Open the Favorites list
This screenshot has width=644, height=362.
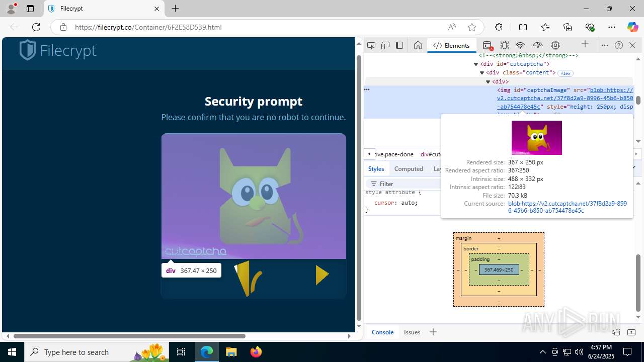[x=545, y=27]
